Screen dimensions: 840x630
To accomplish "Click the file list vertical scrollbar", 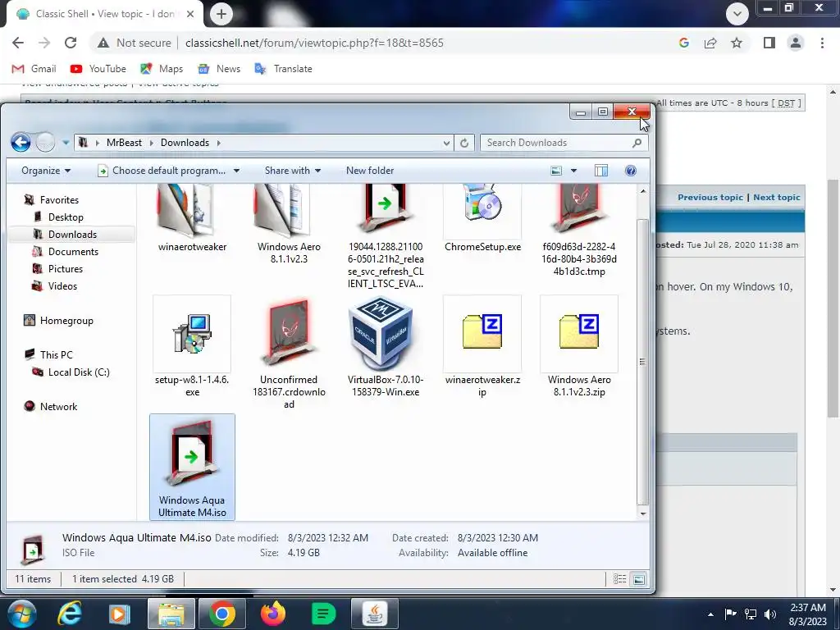I will (x=643, y=362).
